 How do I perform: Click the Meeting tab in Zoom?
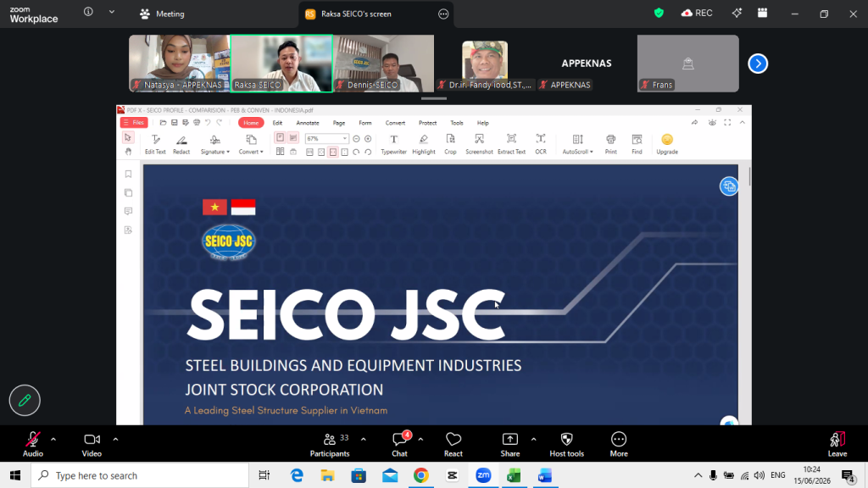point(162,14)
